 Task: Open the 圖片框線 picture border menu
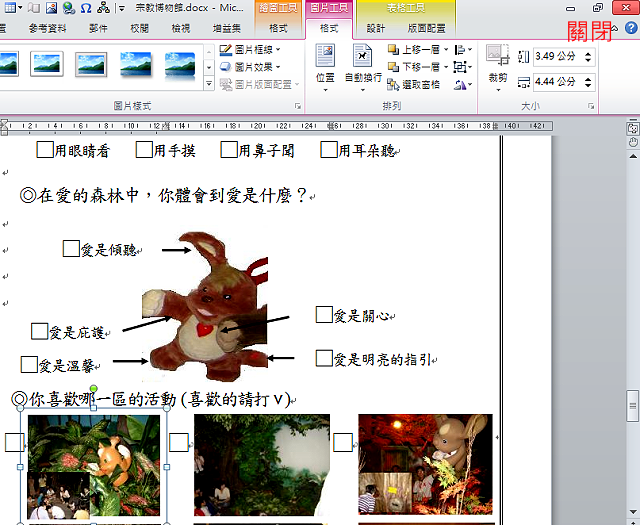[x=250, y=50]
